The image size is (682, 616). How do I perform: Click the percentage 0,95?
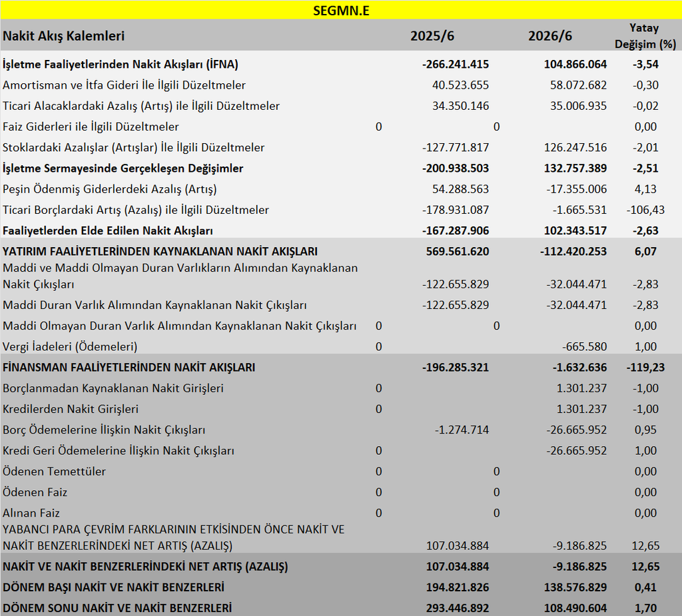tap(645, 430)
